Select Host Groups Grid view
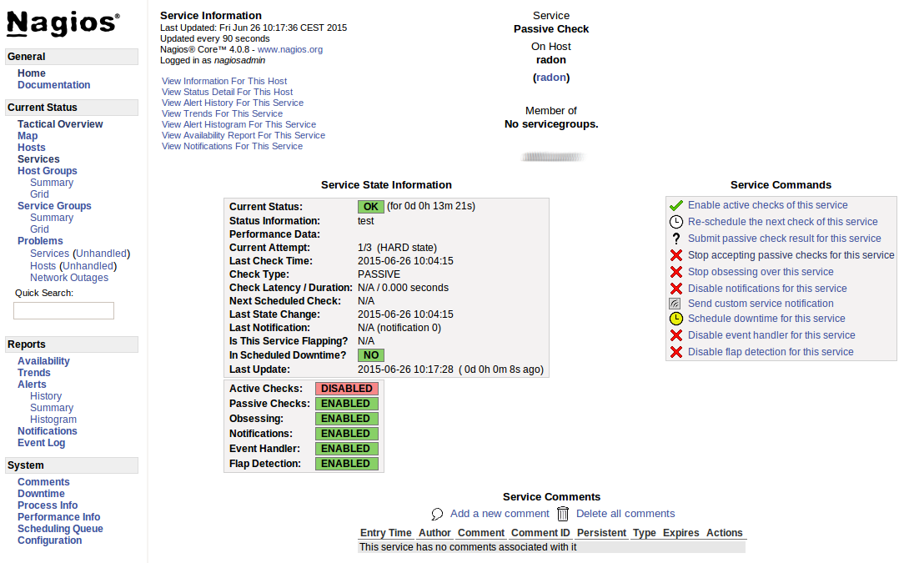This screenshot has height=563, width=924. [39, 194]
